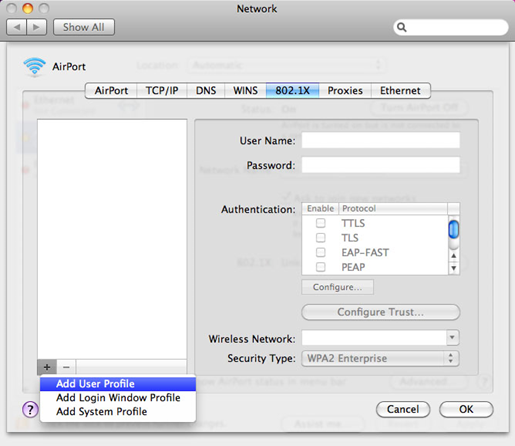Click the AirPort Wi-Fi icon
Image resolution: width=515 pixels, height=446 pixels.
(34, 66)
